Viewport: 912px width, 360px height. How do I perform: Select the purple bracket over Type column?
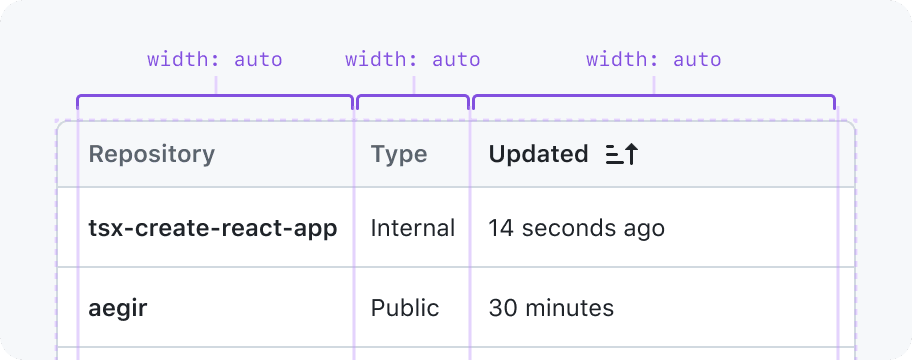pos(413,101)
